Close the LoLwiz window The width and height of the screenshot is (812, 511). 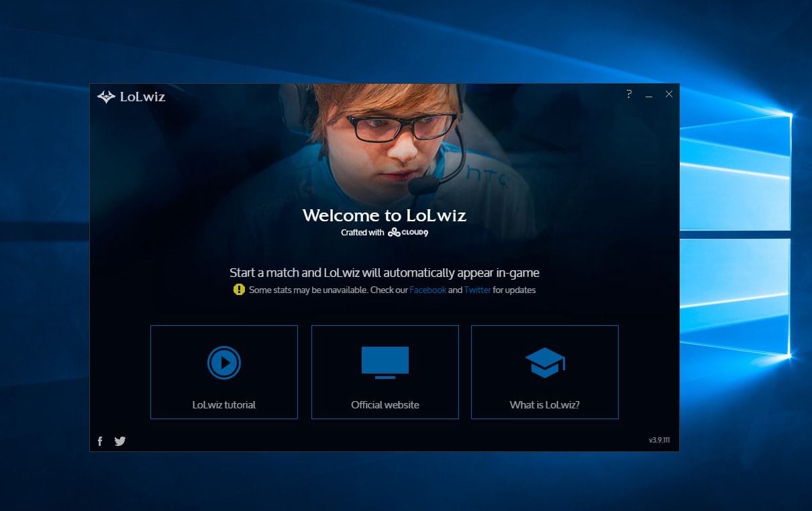(668, 94)
